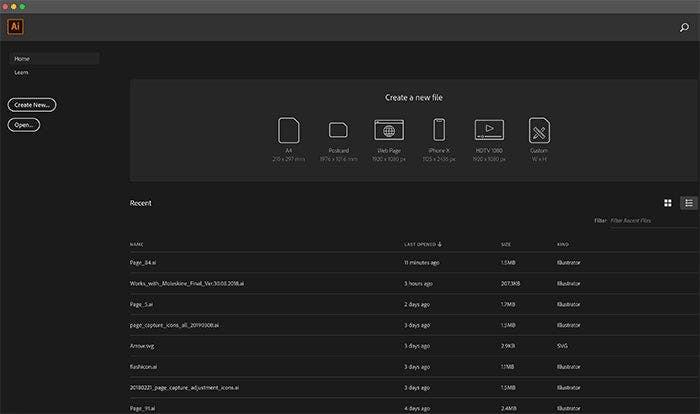Select the Web Page preset icon

point(389,130)
